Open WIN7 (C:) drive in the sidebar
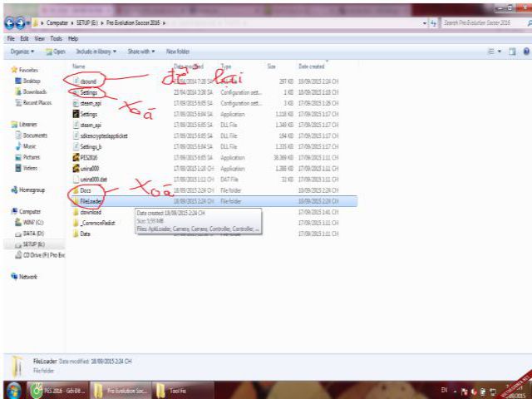 pos(29,223)
